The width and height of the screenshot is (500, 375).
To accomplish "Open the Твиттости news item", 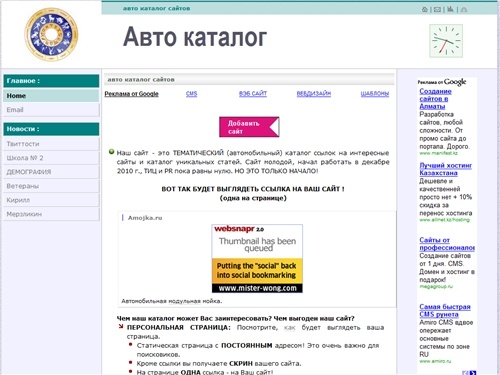I will 51,144.
